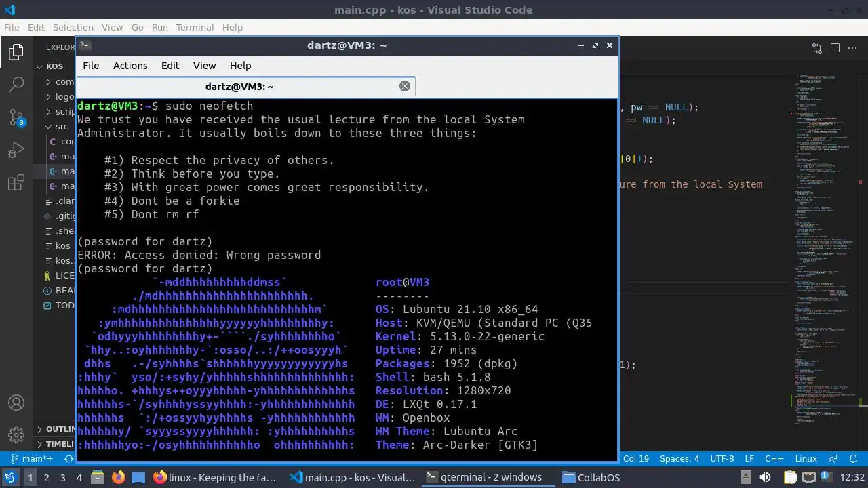
Task: Change indentation via Spaces: 4 status item
Action: click(x=679, y=459)
